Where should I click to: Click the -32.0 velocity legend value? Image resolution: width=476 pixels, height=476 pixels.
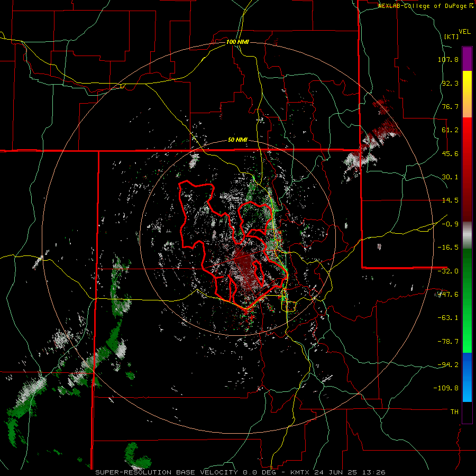[448, 271]
